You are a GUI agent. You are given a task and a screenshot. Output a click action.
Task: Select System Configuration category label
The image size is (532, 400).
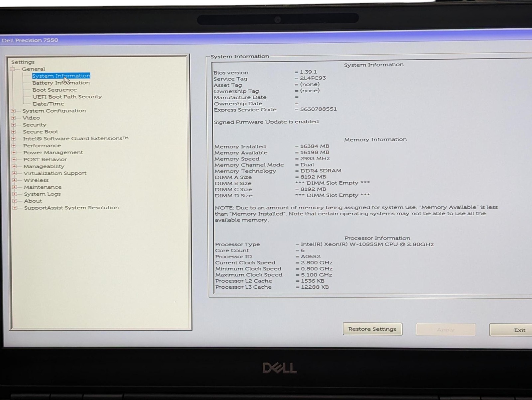point(54,111)
